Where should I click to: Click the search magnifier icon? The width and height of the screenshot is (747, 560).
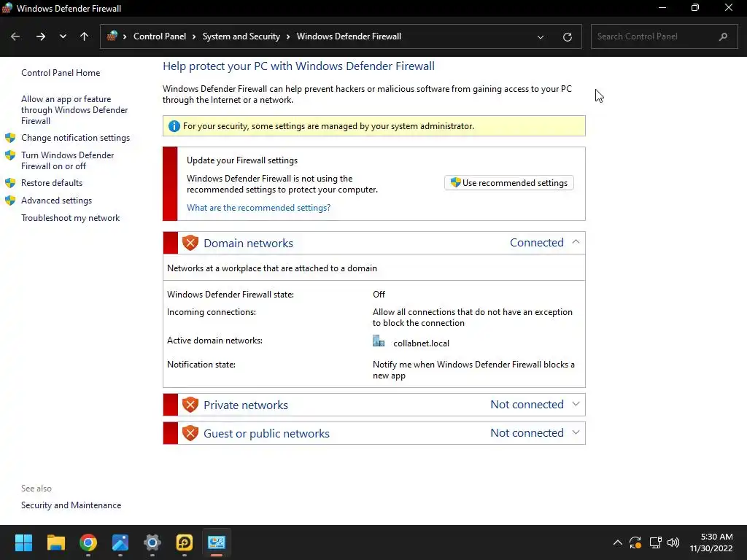click(723, 36)
